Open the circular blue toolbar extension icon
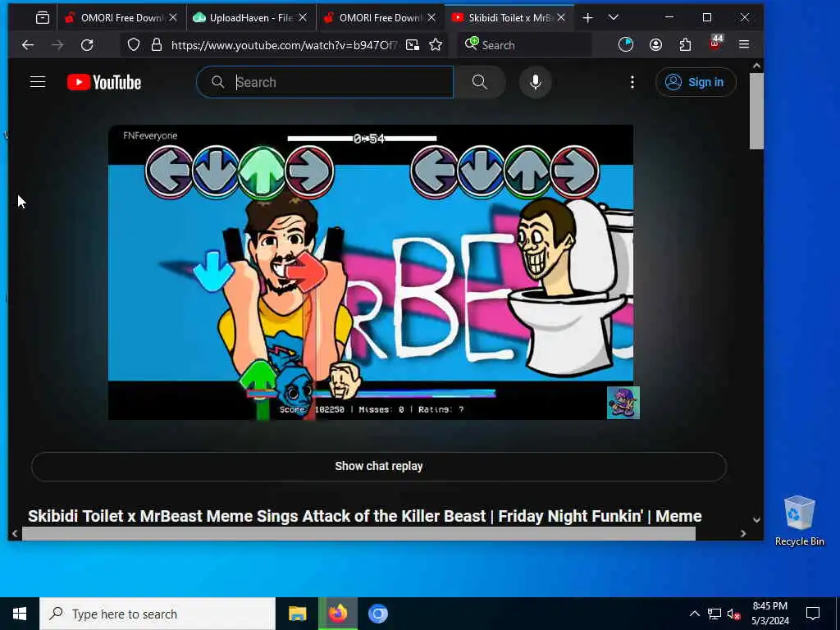 [626, 44]
